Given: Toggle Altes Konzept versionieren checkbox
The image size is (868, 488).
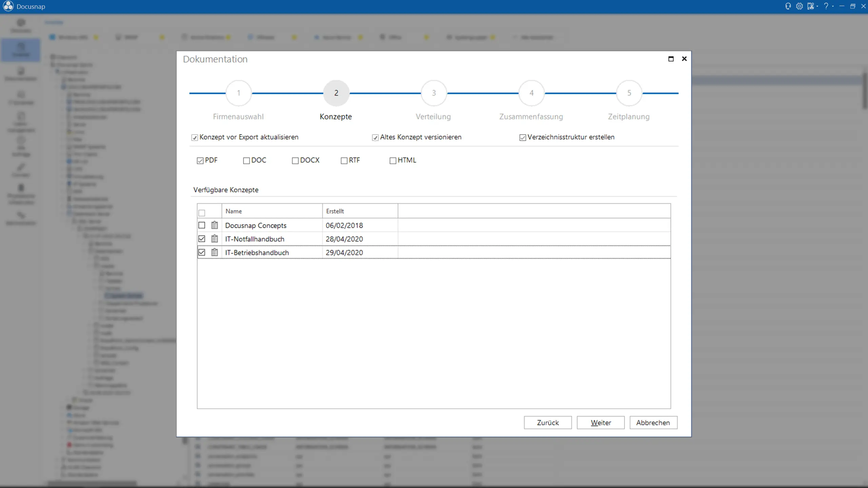Looking at the screenshot, I should click(375, 138).
